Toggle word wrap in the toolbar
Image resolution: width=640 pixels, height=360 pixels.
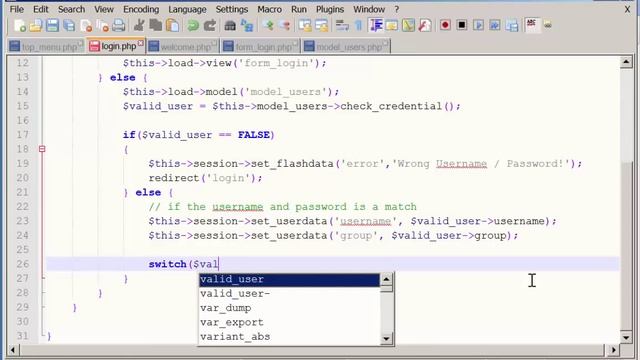342,26
